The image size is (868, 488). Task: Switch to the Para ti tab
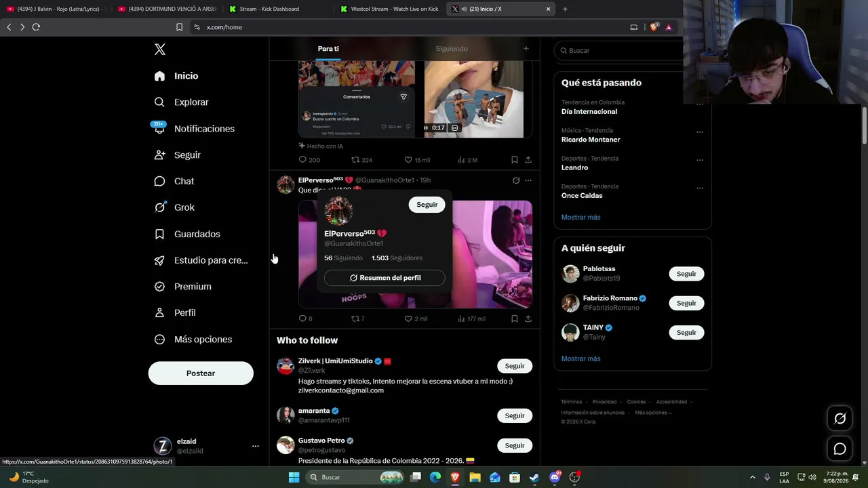click(x=328, y=49)
